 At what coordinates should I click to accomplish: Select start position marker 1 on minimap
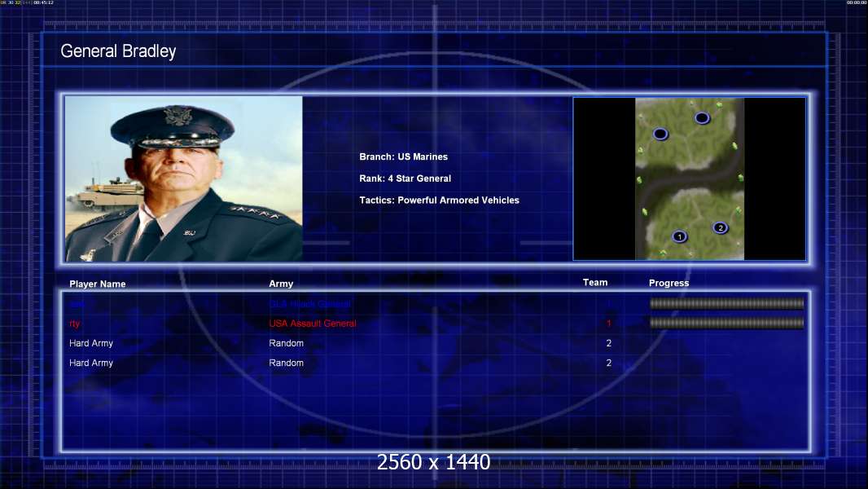click(679, 237)
